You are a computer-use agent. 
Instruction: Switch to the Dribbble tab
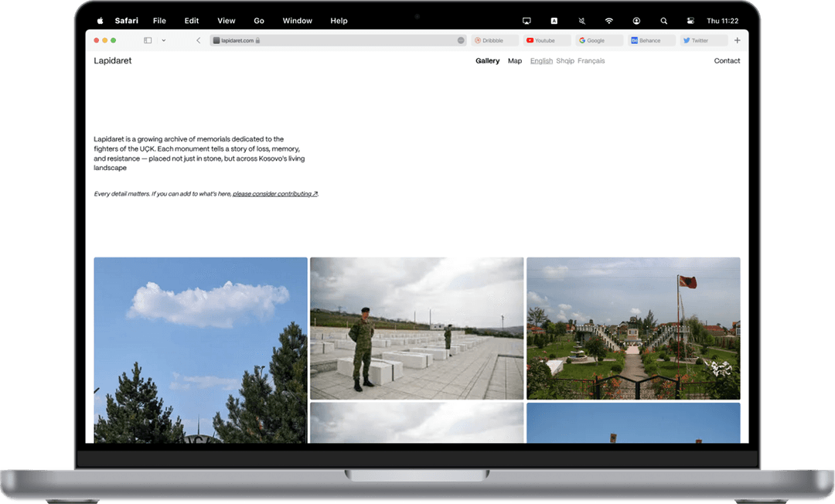(493, 40)
